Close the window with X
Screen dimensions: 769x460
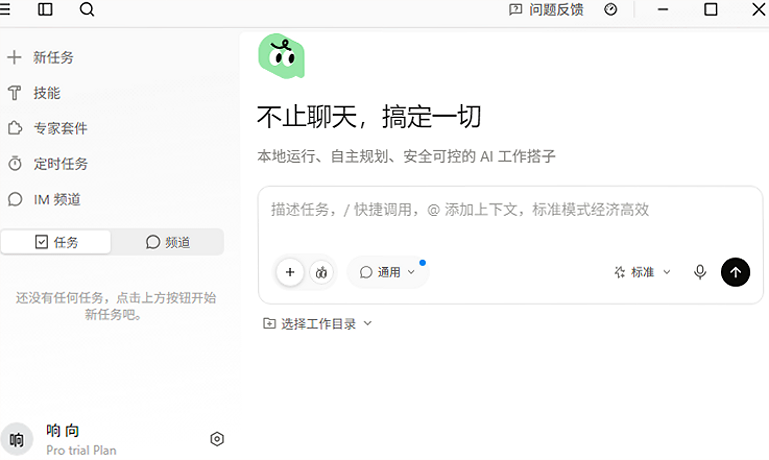tap(759, 9)
